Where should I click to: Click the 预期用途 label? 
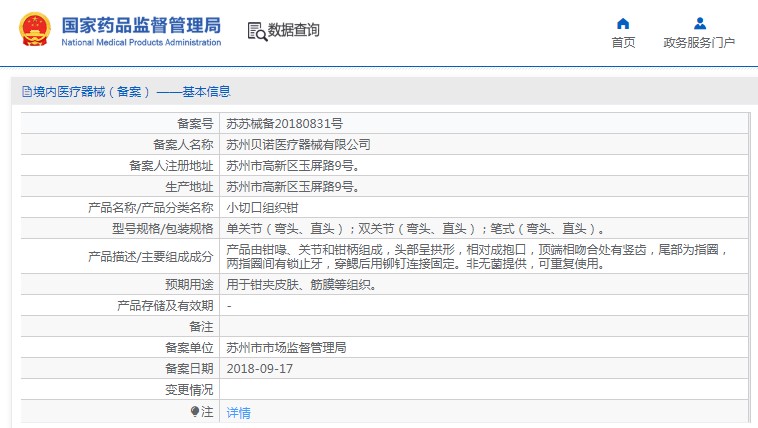[x=189, y=285]
